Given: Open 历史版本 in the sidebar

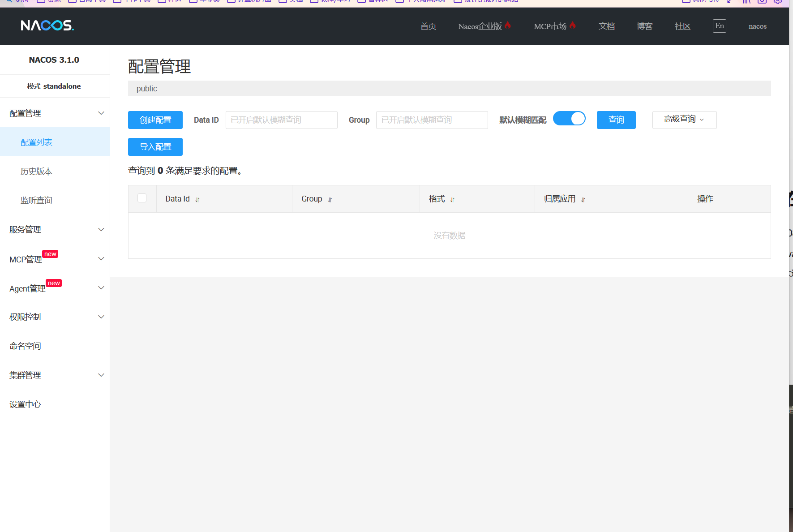Looking at the screenshot, I should pyautogui.click(x=36, y=172).
